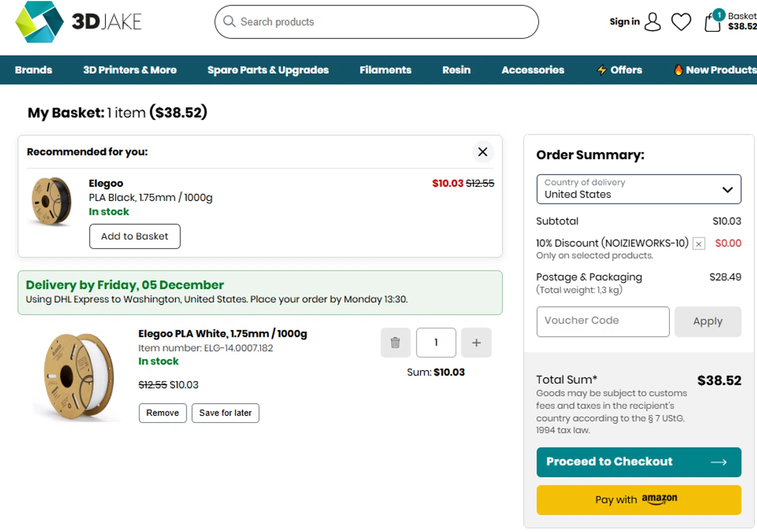Viewport: 757px width, 532px height.
Task: Click the Postage & Packaging $28.49 value
Action: tap(725, 277)
